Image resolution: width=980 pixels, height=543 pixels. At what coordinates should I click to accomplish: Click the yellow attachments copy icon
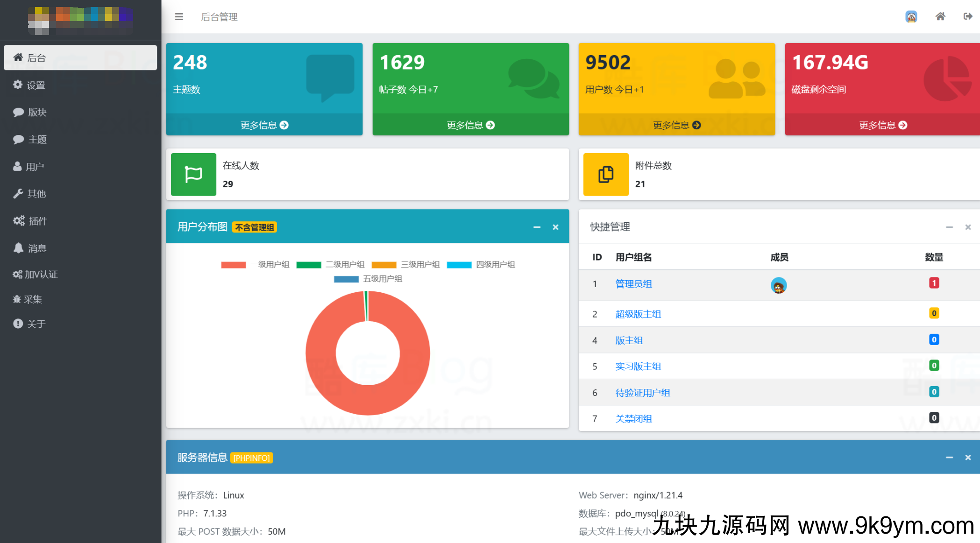(606, 174)
